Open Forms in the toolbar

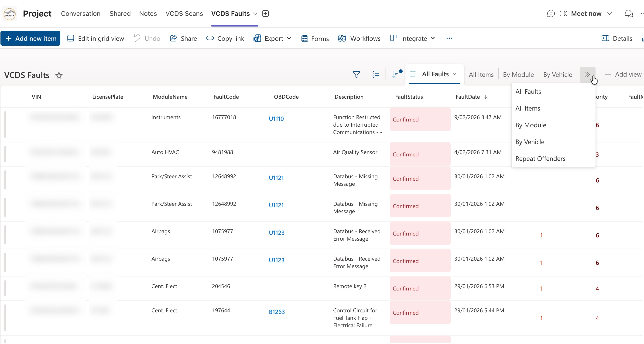pyautogui.click(x=315, y=38)
